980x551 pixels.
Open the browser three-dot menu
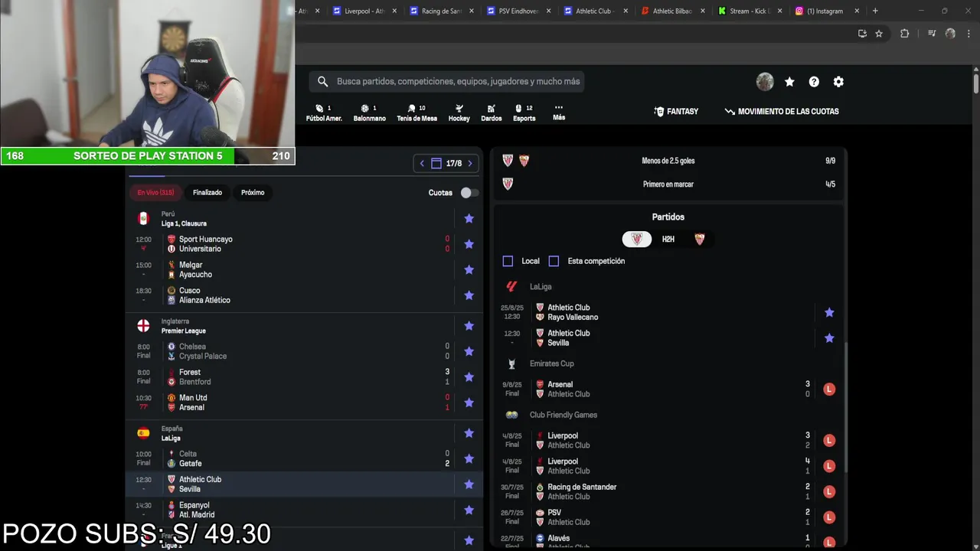click(x=969, y=34)
